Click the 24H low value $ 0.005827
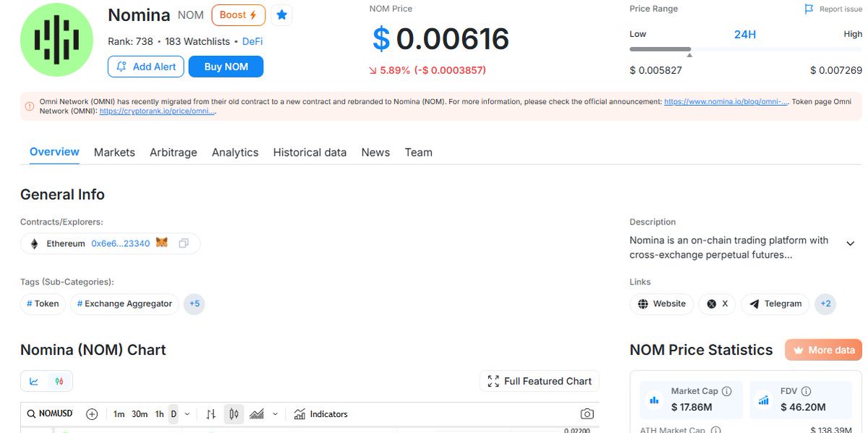868x433 pixels. 655,70
